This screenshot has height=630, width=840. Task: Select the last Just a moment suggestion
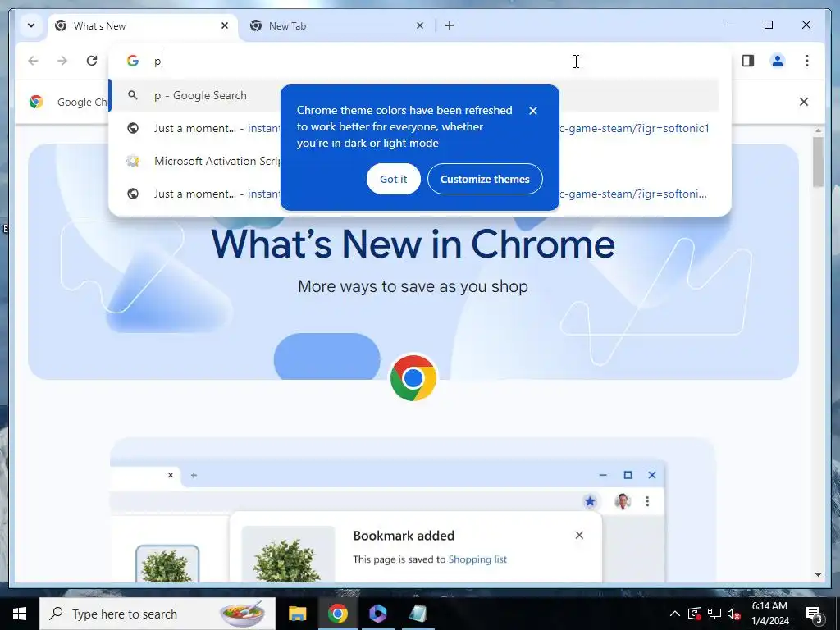413,194
